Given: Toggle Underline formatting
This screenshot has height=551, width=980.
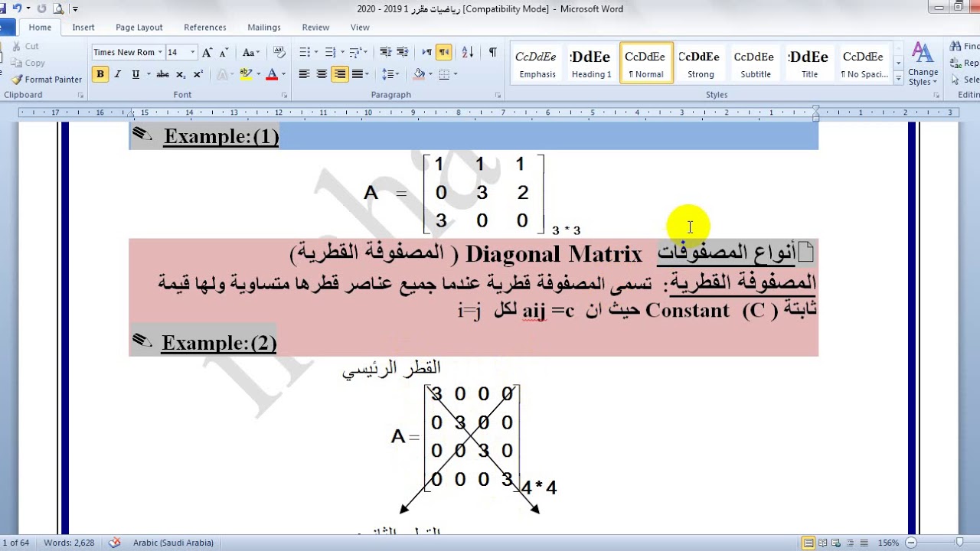Looking at the screenshot, I should (136, 74).
